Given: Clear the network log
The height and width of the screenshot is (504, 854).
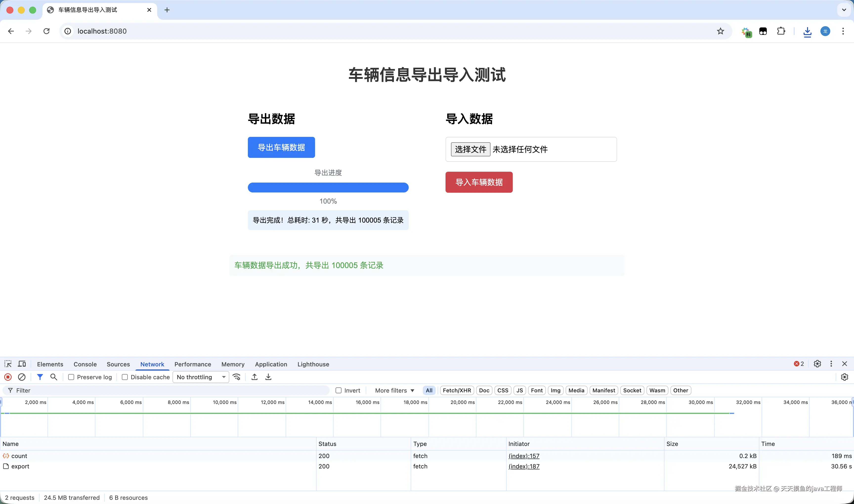Looking at the screenshot, I should coord(22,377).
